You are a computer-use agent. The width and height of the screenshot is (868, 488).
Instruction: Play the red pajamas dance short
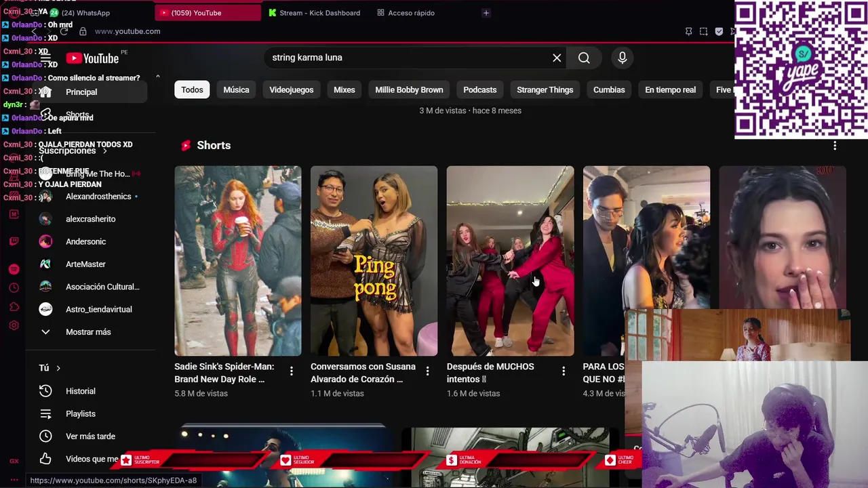pyautogui.click(x=510, y=261)
